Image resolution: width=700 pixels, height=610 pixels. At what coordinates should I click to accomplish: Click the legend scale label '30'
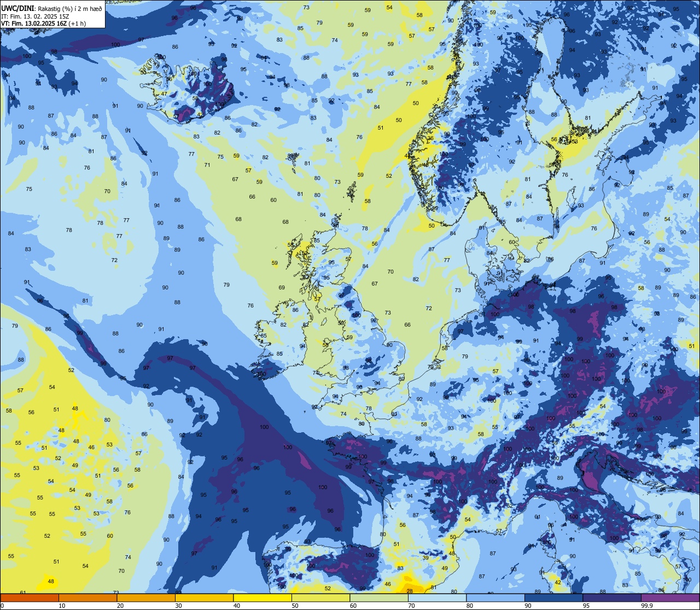[178, 606]
